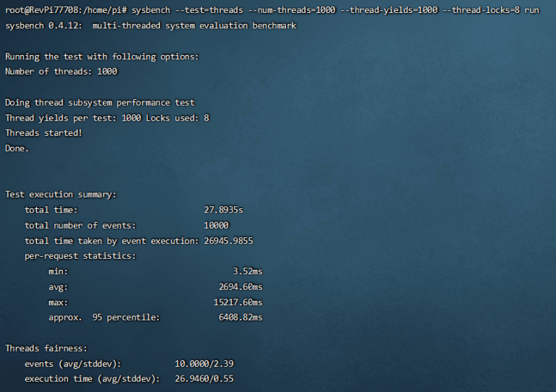Click the 'Done.' output line
The height and width of the screenshot is (392, 556).
(x=17, y=148)
